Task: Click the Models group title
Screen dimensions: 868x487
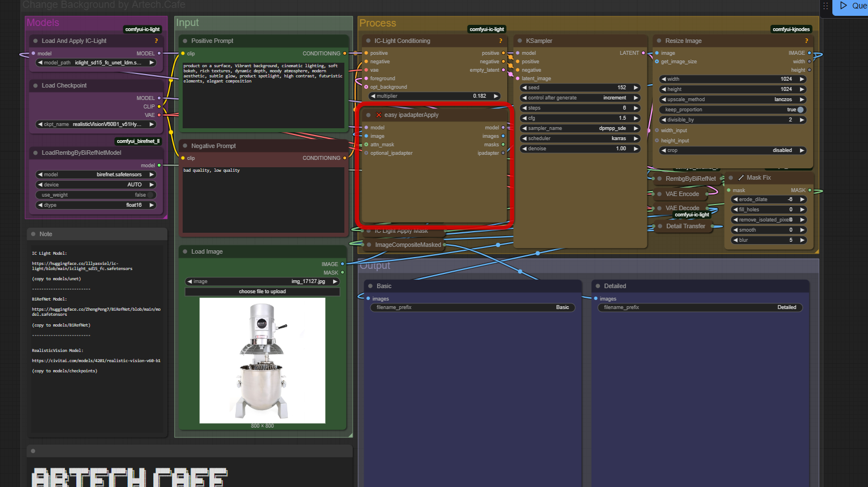Action: tap(43, 23)
